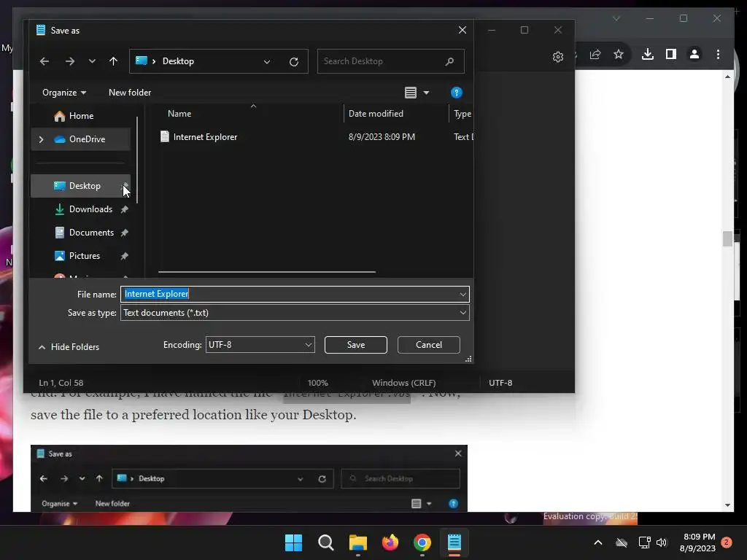Click UTF-8 status bar entry

point(500,383)
